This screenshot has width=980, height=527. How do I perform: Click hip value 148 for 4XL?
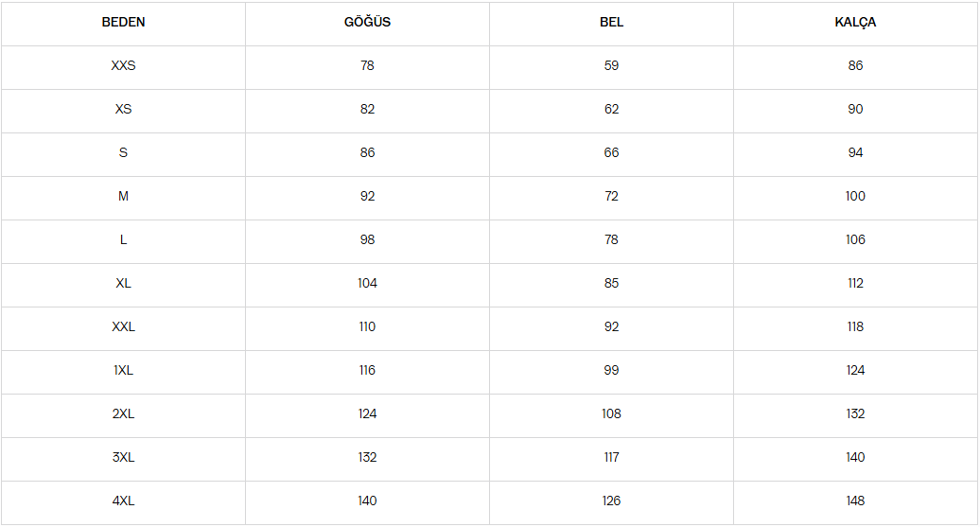click(x=855, y=501)
